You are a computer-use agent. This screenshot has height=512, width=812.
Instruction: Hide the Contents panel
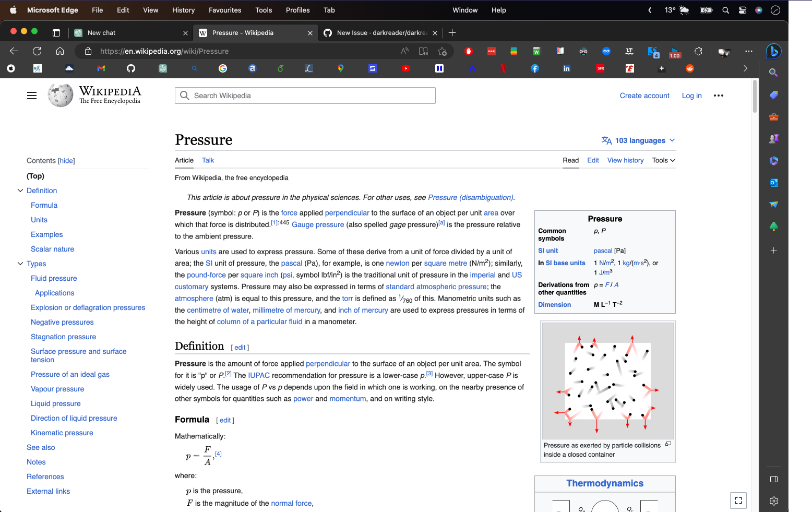pyautogui.click(x=66, y=160)
